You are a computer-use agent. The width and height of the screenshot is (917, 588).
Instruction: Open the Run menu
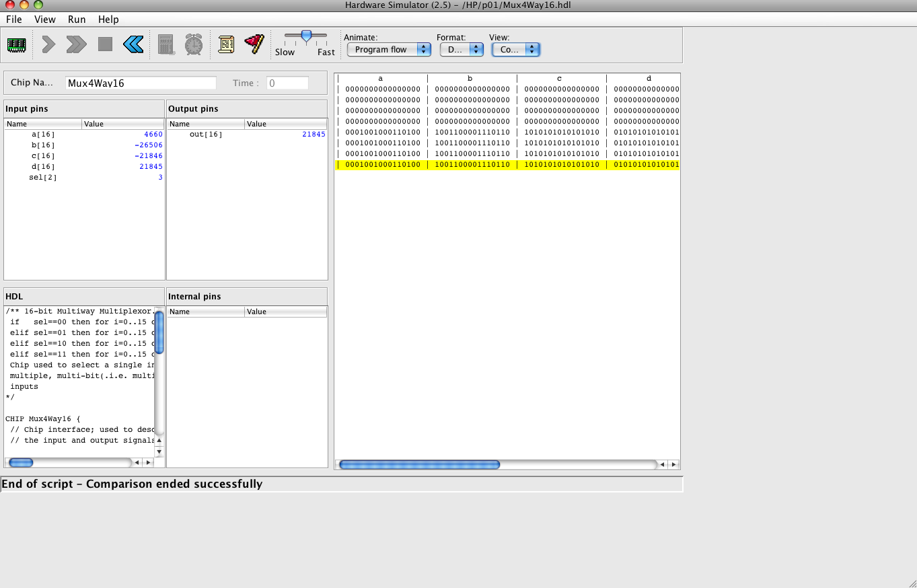click(77, 20)
